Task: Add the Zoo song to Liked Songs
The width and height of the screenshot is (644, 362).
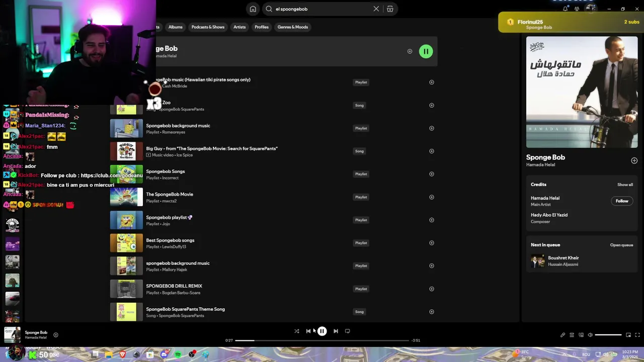Action: click(x=431, y=106)
